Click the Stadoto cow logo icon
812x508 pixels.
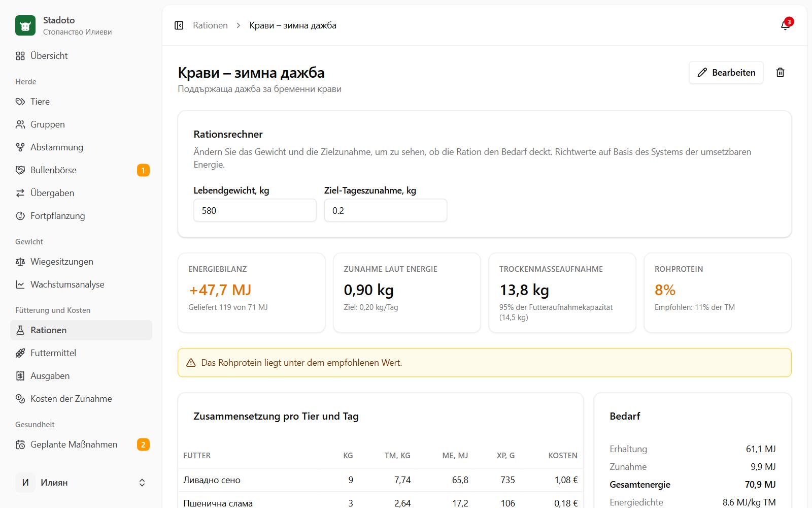(25, 25)
